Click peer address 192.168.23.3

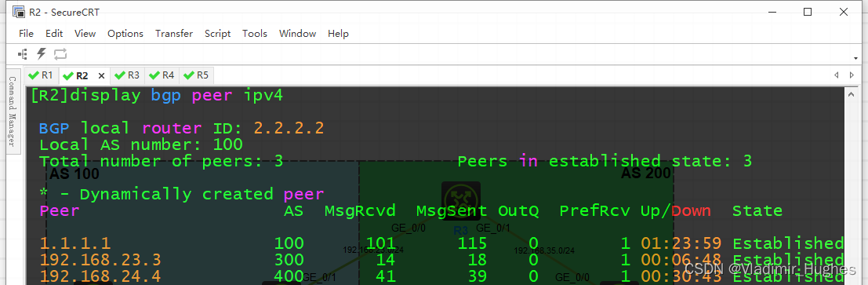[x=100, y=260]
